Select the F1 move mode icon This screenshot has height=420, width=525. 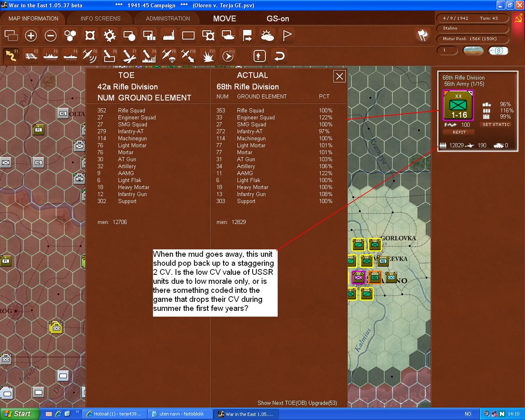coord(11,56)
